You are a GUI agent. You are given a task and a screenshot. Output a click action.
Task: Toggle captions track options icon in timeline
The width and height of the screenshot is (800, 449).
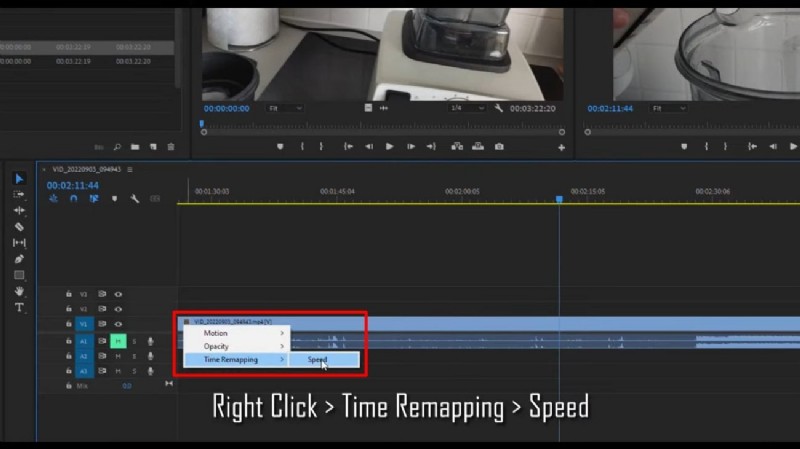point(155,198)
